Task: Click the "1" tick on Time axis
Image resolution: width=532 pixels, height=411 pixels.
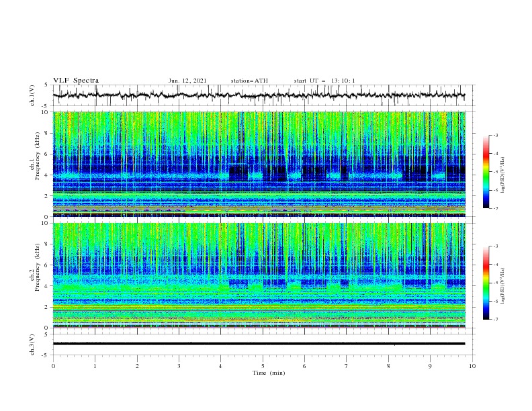Action: coord(95,366)
